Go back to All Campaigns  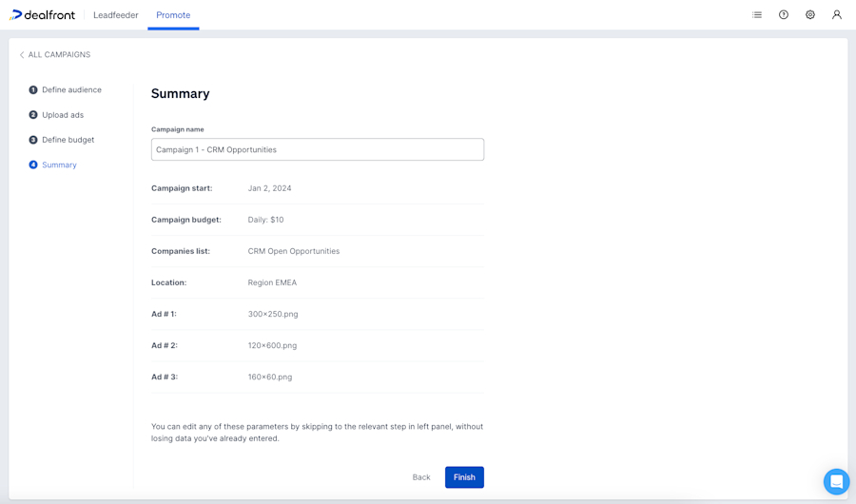[x=55, y=54]
